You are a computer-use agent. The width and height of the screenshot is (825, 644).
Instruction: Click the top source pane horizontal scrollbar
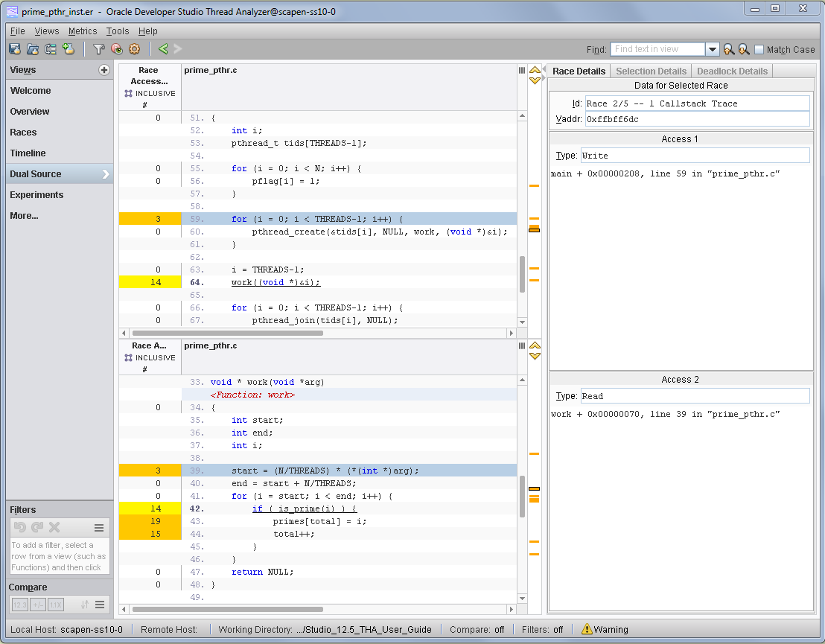coord(227,334)
